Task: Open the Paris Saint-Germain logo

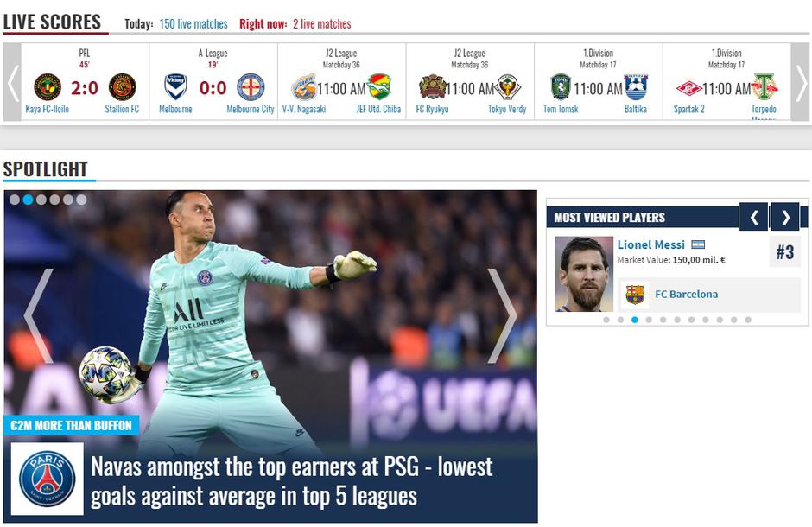Action: click(x=48, y=479)
